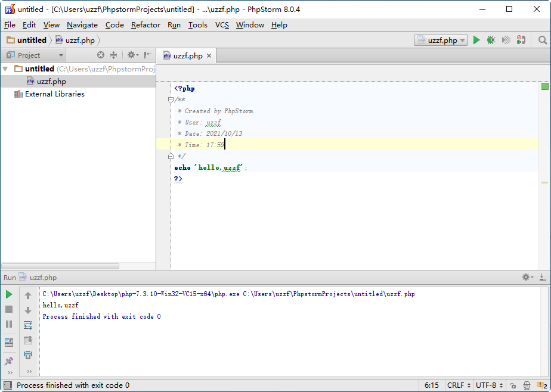Click the Run with Coverage icon
Image resolution: width=551 pixels, height=392 pixels.
click(506, 40)
